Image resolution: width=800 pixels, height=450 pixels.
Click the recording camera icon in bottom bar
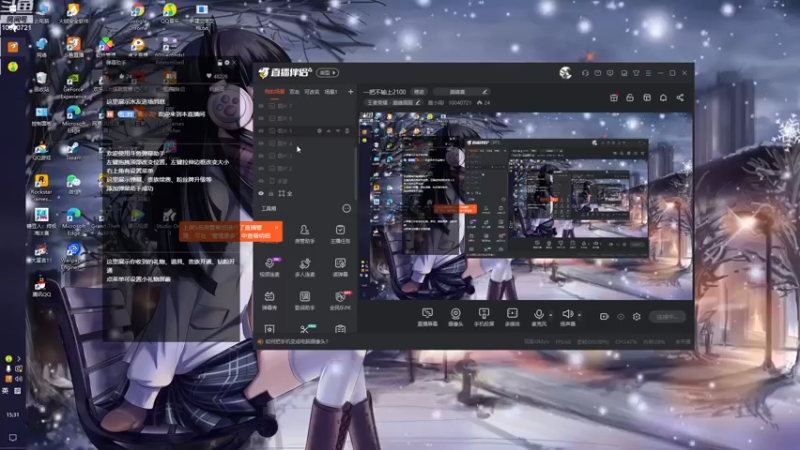coord(604,317)
